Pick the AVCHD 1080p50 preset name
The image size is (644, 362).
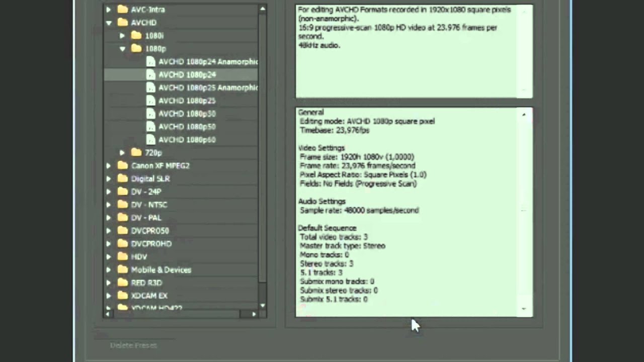187,127
